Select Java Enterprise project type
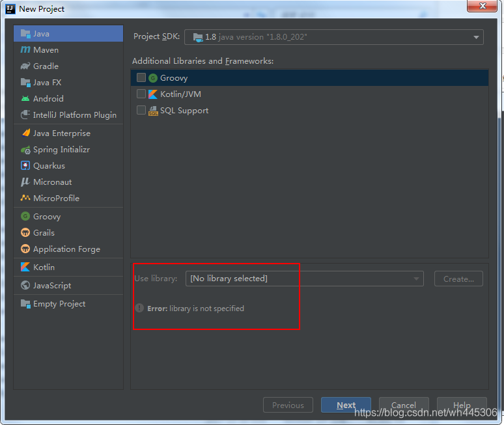Image resolution: width=504 pixels, height=425 pixels. tap(68, 133)
